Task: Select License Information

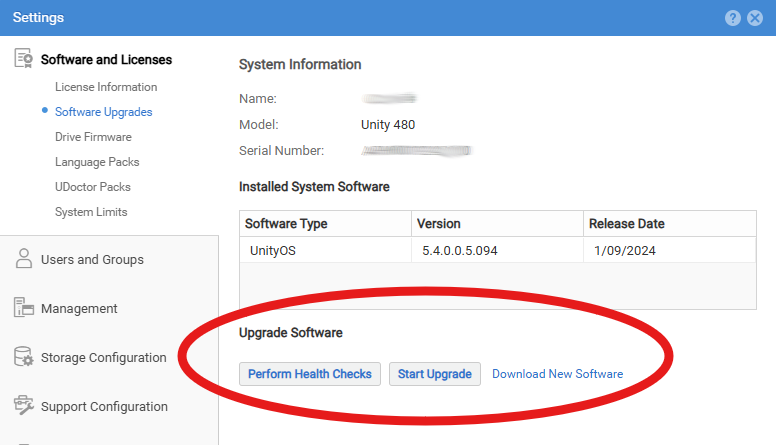Action: [x=106, y=87]
